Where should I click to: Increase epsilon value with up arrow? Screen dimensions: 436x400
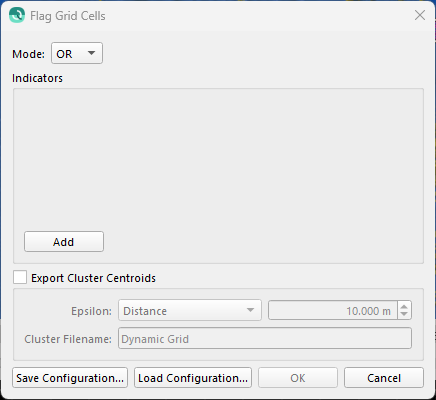click(404, 307)
